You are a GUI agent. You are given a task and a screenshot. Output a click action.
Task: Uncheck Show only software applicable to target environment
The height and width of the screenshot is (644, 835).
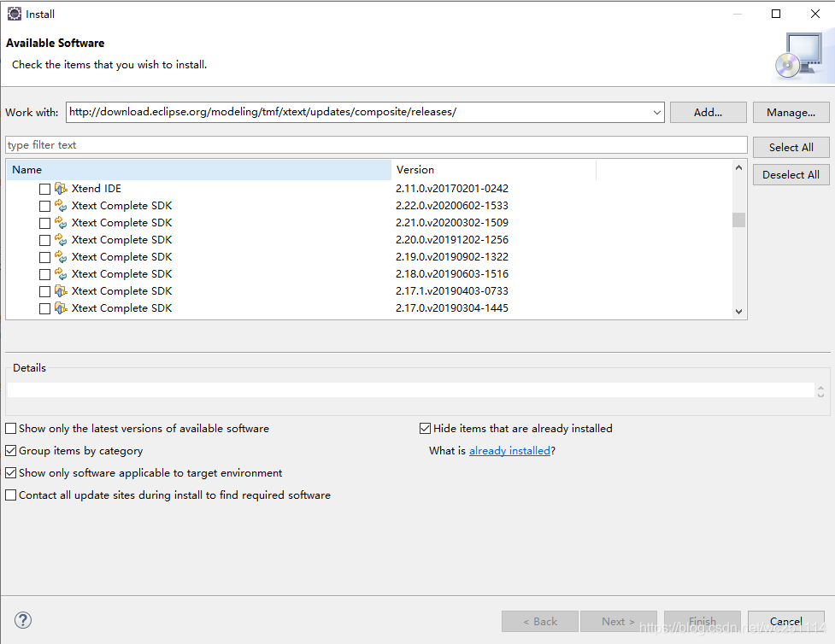10,472
